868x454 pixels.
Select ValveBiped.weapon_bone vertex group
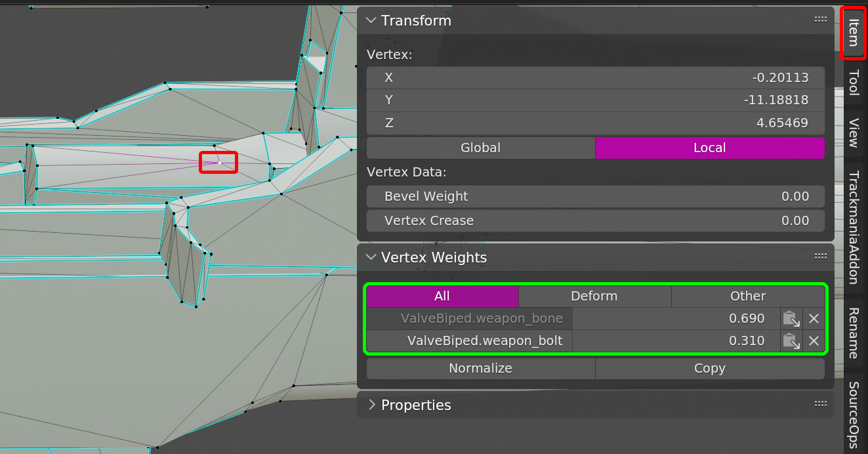(470, 318)
